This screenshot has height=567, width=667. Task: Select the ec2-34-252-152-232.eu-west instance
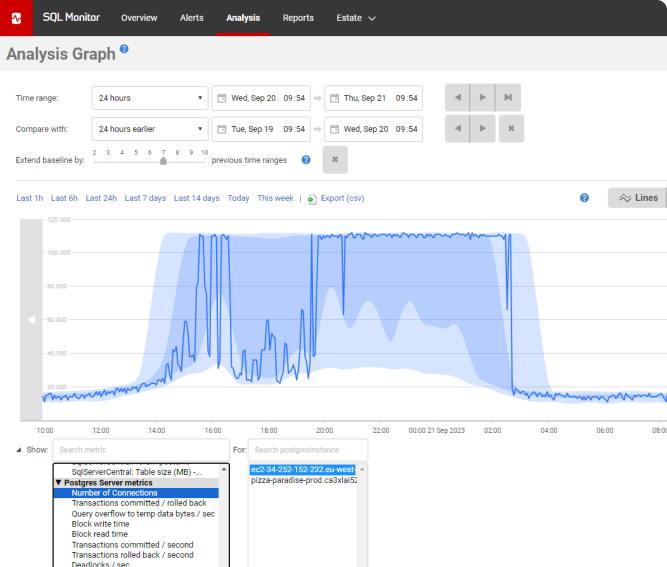[x=302, y=470]
